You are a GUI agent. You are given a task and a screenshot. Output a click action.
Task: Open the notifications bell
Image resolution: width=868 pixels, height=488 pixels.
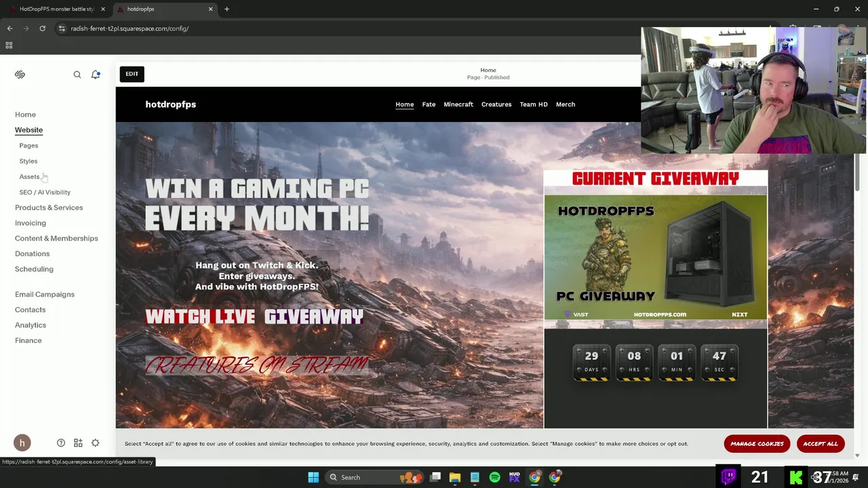[x=96, y=75]
